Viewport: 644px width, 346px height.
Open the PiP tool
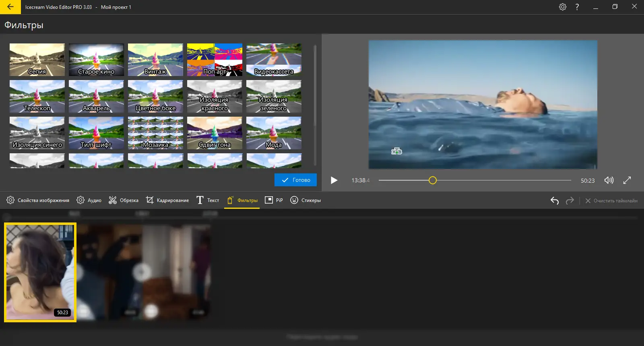(x=274, y=200)
